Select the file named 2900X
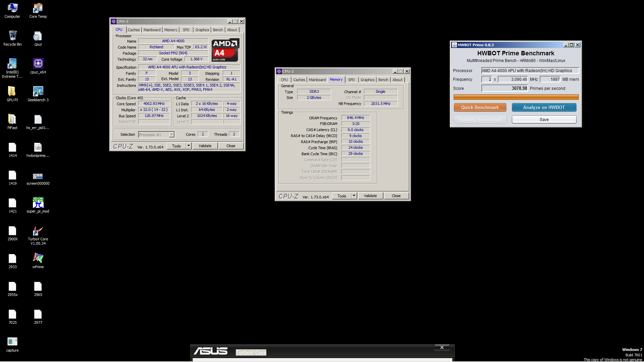Viewport: 644px width, 362px height. (x=12, y=233)
